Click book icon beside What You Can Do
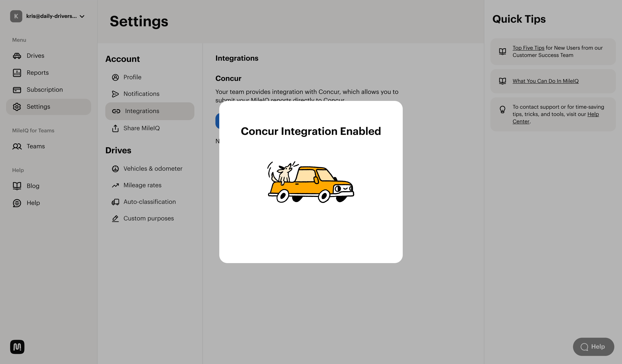The width and height of the screenshot is (622, 364). click(502, 81)
